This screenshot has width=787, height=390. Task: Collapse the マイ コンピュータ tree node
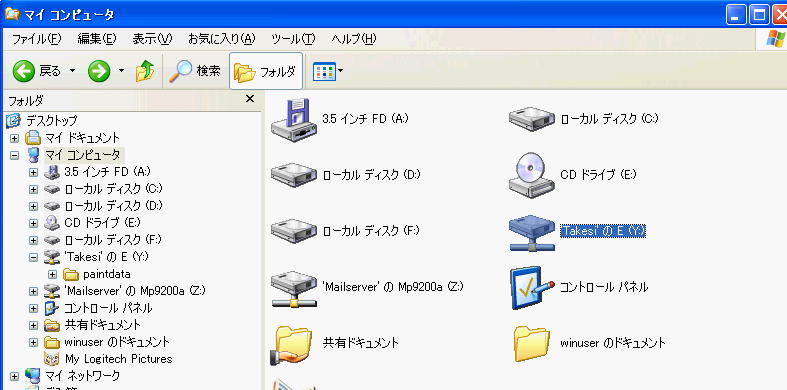15,156
